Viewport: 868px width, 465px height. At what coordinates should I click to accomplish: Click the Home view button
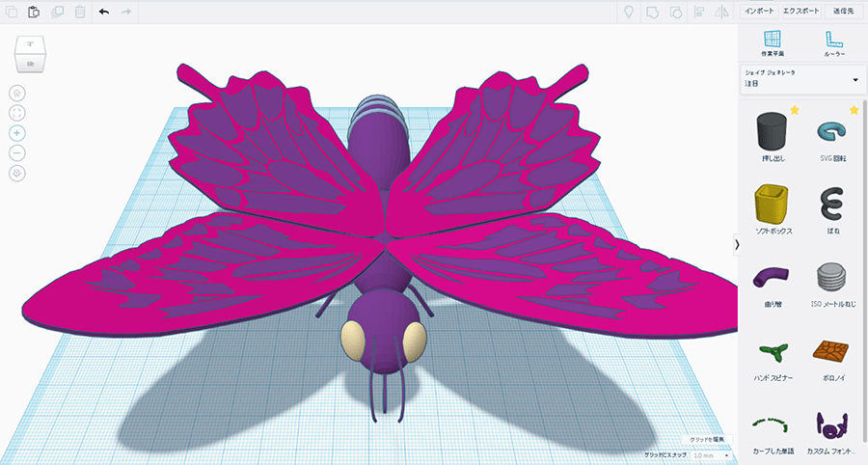[x=17, y=93]
